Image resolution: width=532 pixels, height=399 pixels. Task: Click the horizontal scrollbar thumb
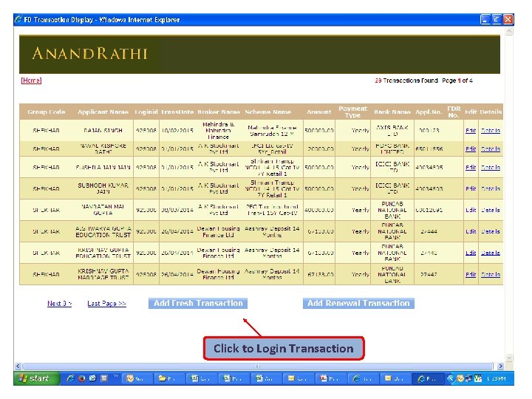point(257,366)
